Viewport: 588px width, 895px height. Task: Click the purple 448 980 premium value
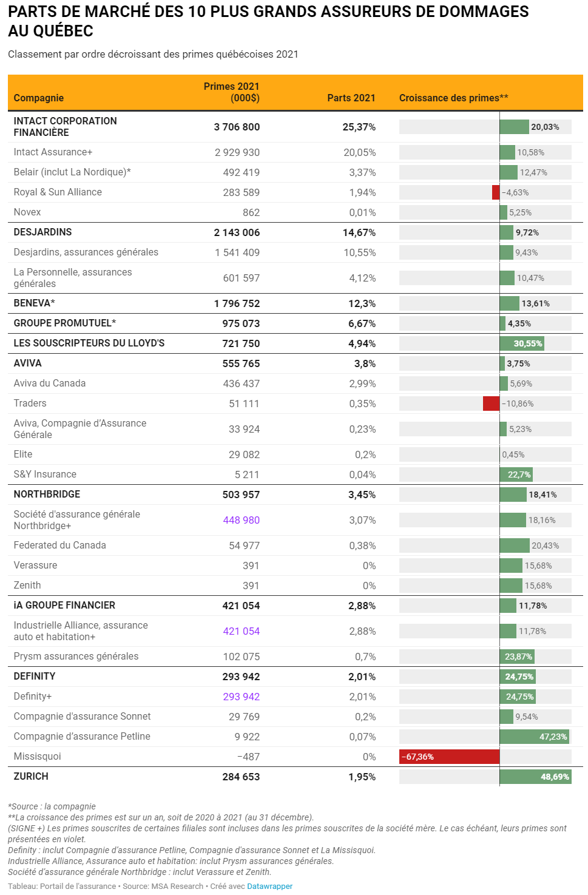[x=241, y=520]
